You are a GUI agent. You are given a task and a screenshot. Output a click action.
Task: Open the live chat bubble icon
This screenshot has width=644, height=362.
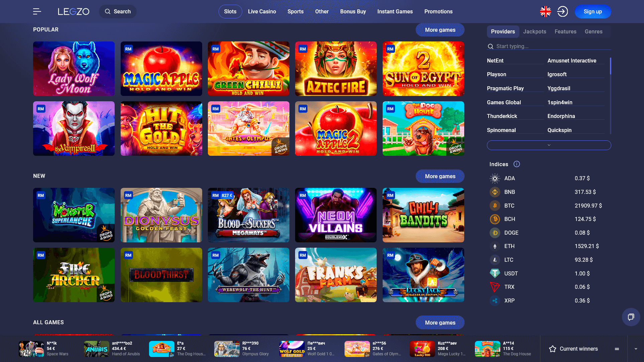(631, 317)
